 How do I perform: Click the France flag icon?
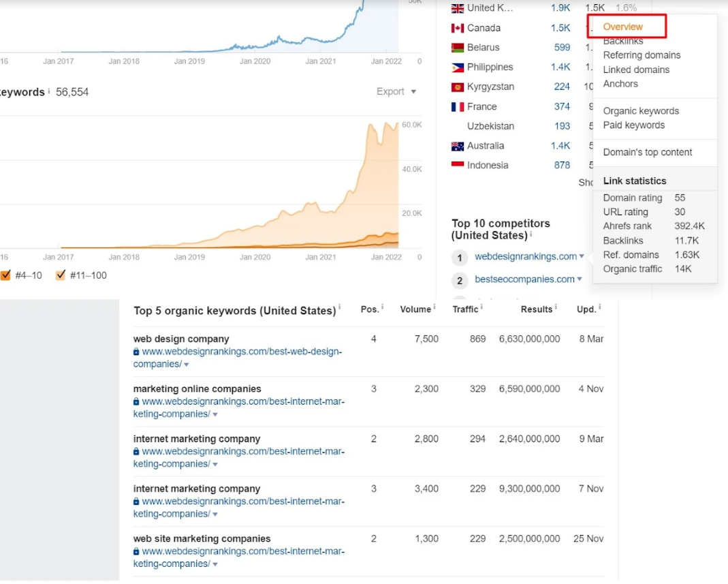click(x=456, y=106)
